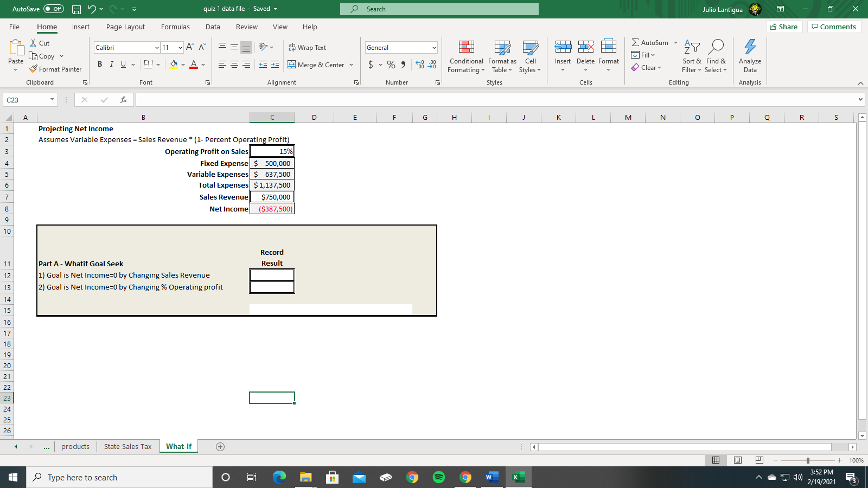Screen dimensions: 868x488
Task: Toggle italic formatting
Action: (x=112, y=64)
